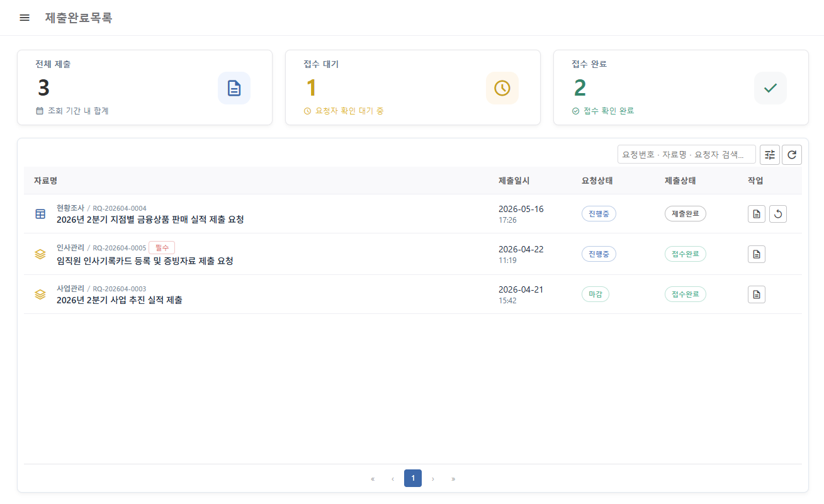Click the 2026-05-16 submission date
The image size is (824, 504).
point(521,209)
